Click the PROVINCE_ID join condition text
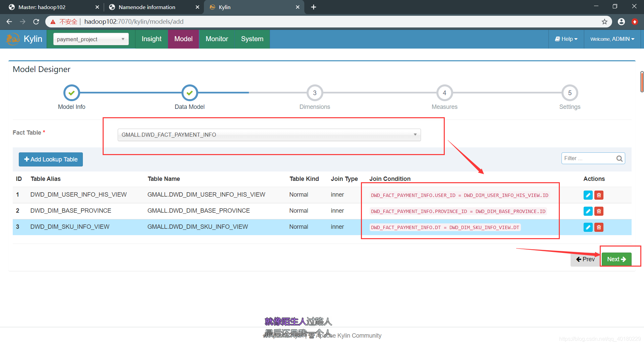This screenshot has height=345, width=644. (458, 211)
